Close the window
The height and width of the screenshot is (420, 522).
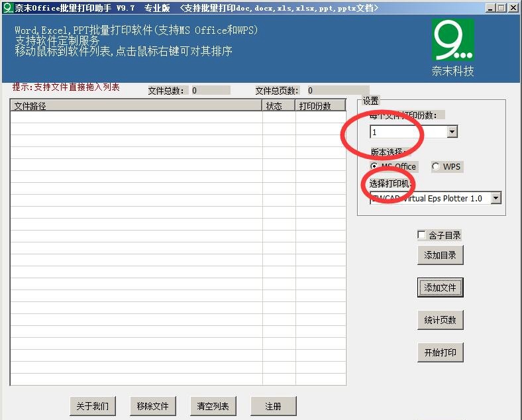click(x=513, y=8)
